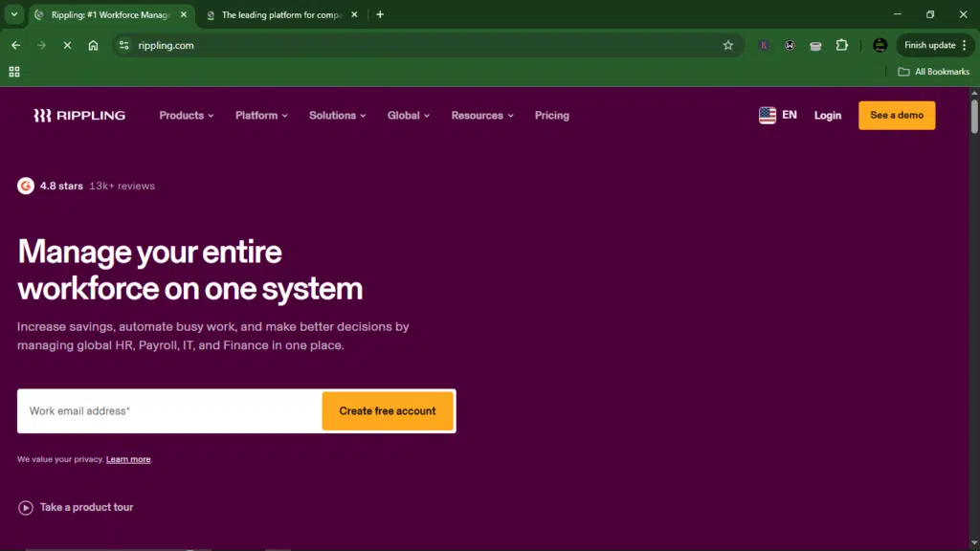The height and width of the screenshot is (551, 980).
Task: Open the tab search chevron at top left
Action: (13, 14)
